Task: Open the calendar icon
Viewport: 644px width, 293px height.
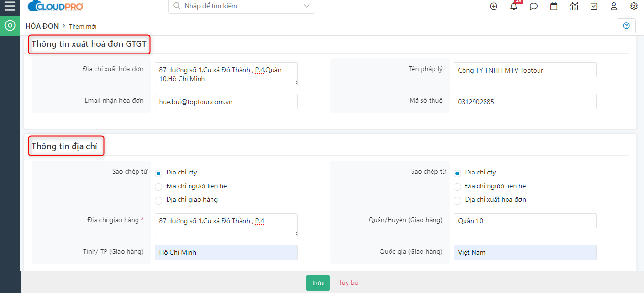Action: pos(554,6)
